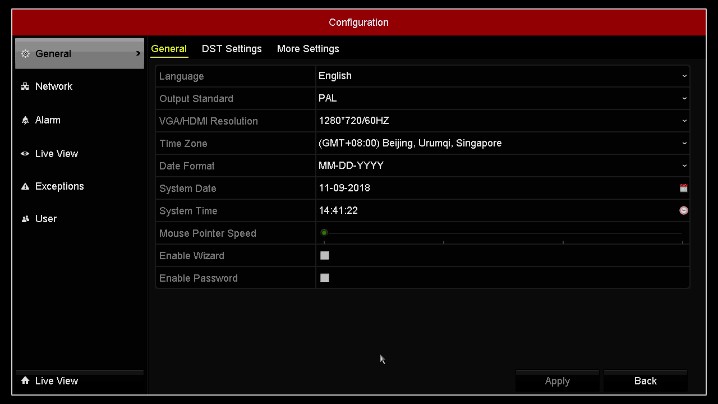Toggle the Enable Password checkbox

click(x=324, y=278)
